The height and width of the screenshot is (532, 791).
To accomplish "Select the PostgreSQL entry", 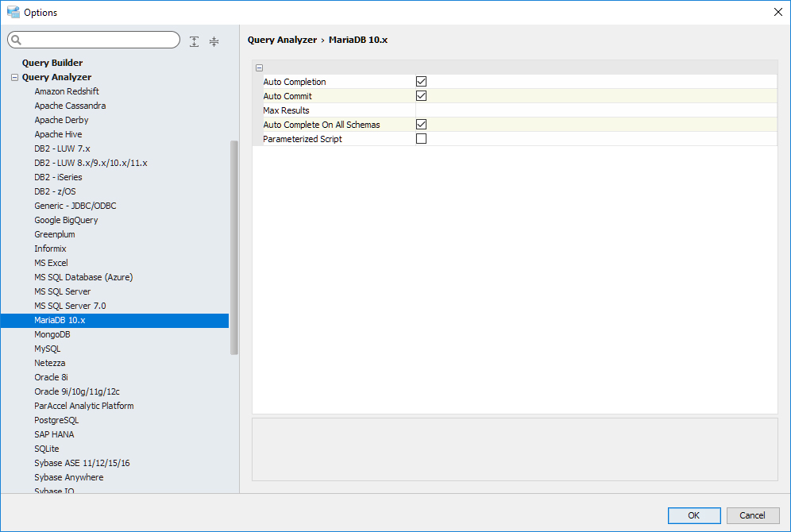I will click(56, 420).
